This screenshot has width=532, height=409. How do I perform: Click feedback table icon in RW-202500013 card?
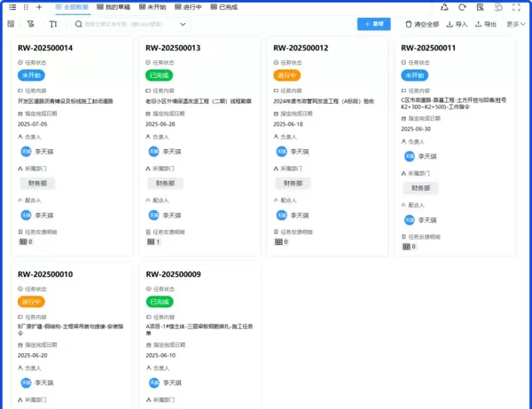point(150,241)
